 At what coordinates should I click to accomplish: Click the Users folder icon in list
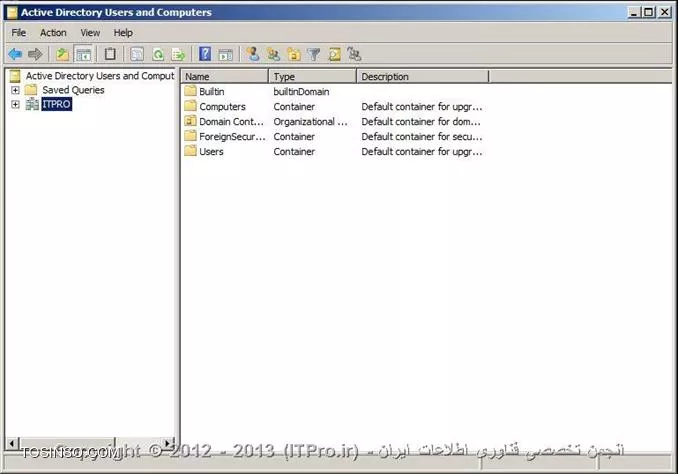point(190,151)
